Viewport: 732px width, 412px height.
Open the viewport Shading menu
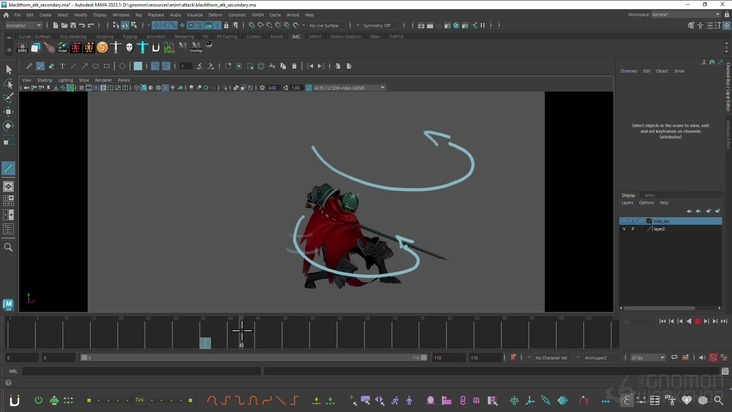coord(44,80)
